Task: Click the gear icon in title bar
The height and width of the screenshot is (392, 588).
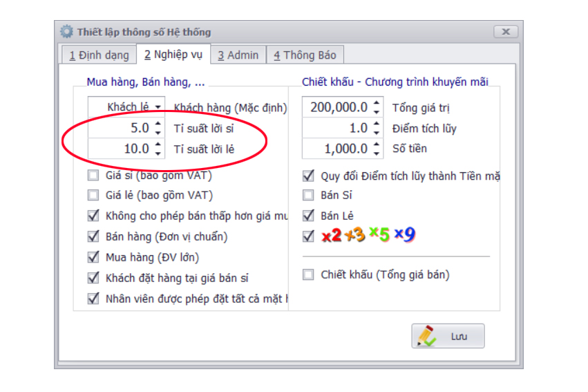Action: point(66,32)
